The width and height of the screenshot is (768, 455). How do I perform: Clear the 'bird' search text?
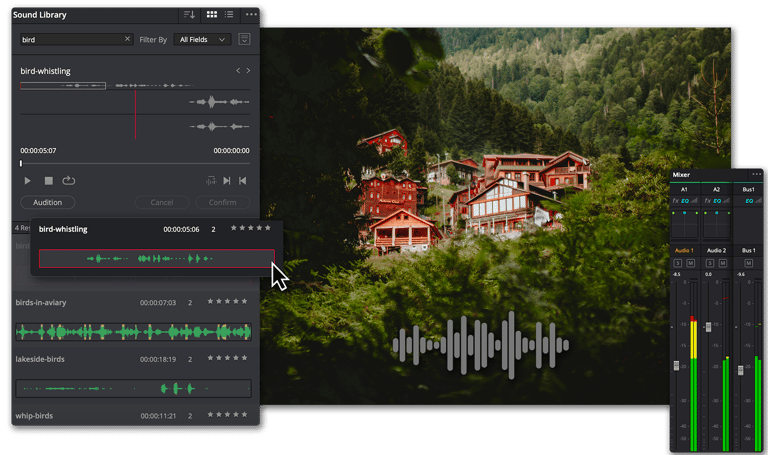127,39
